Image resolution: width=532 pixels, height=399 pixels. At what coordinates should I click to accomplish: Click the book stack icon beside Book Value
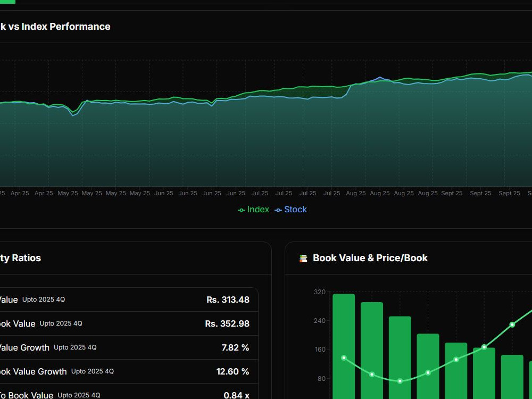[x=303, y=259]
